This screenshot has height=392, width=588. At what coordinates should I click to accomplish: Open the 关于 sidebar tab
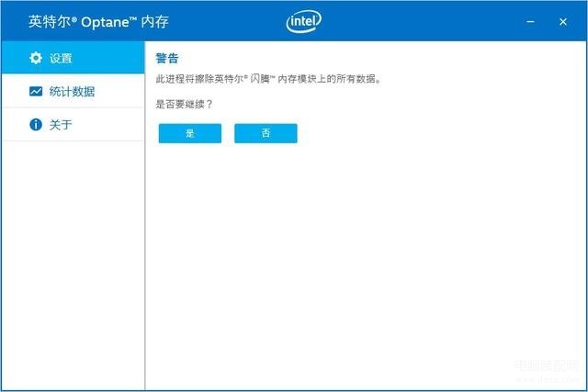click(73, 125)
